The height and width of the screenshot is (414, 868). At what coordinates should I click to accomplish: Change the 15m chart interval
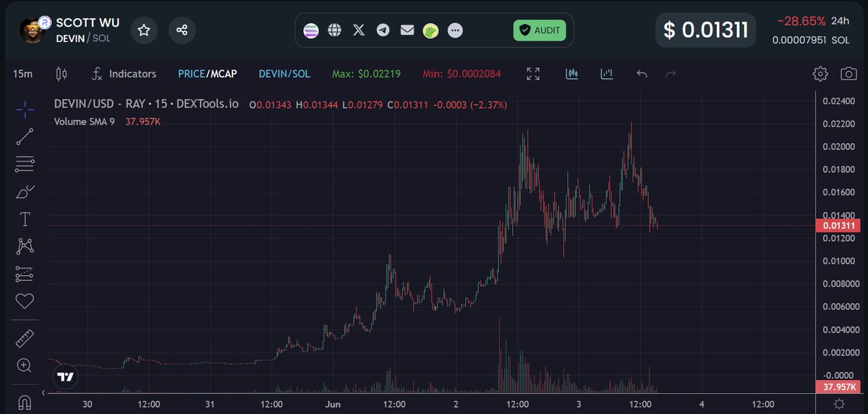23,74
